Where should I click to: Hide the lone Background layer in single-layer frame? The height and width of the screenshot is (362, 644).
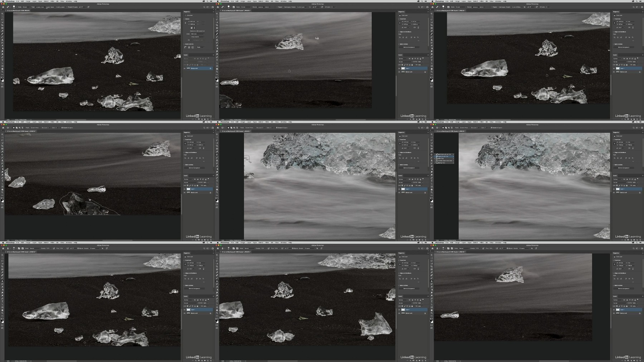tap(185, 68)
